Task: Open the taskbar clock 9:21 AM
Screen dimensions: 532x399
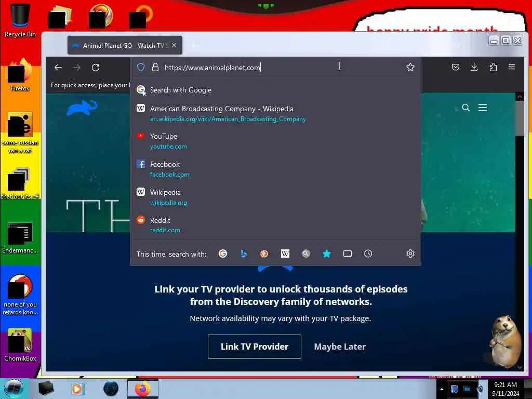Action: coord(506,389)
